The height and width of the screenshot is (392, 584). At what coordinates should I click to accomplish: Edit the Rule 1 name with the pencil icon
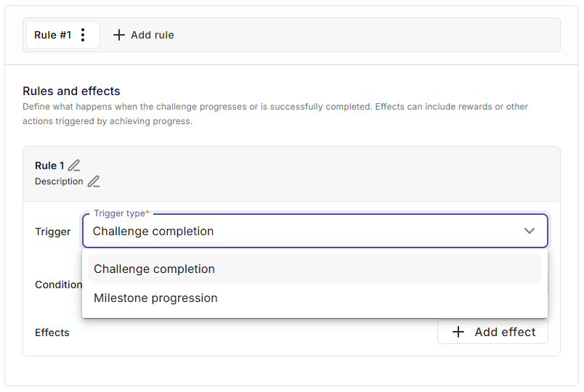click(74, 166)
